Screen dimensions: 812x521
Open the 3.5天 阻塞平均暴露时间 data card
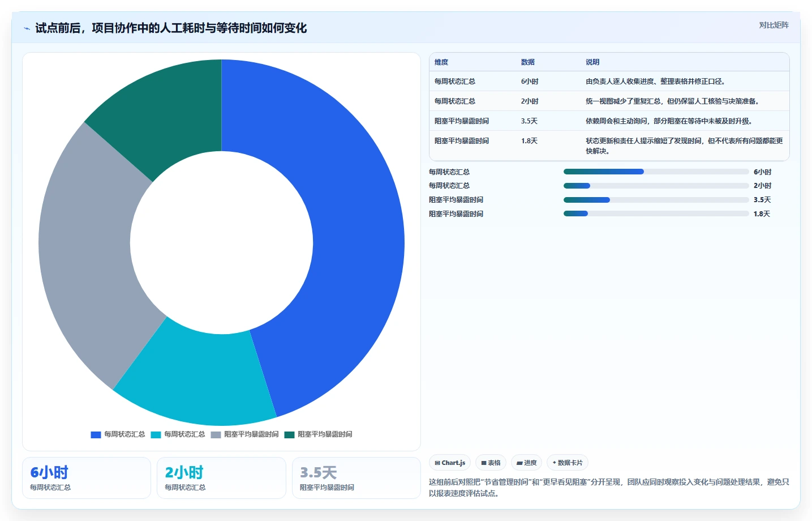click(356, 478)
